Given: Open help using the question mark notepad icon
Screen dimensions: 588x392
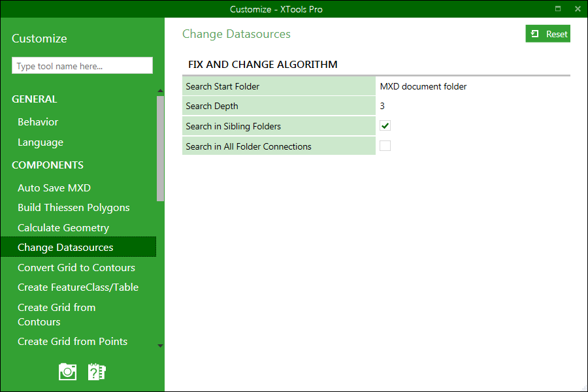Looking at the screenshot, I should pos(97,371).
